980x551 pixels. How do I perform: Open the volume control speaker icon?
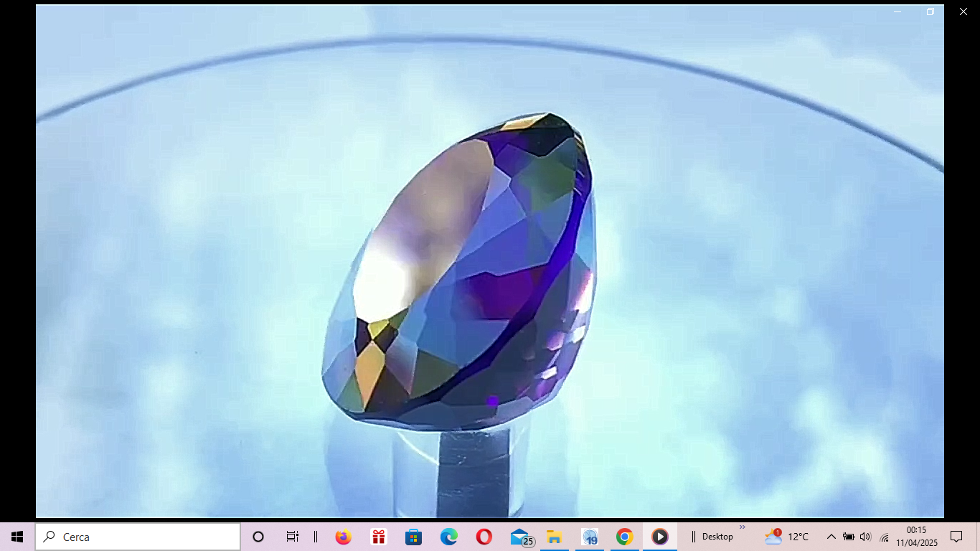865,537
